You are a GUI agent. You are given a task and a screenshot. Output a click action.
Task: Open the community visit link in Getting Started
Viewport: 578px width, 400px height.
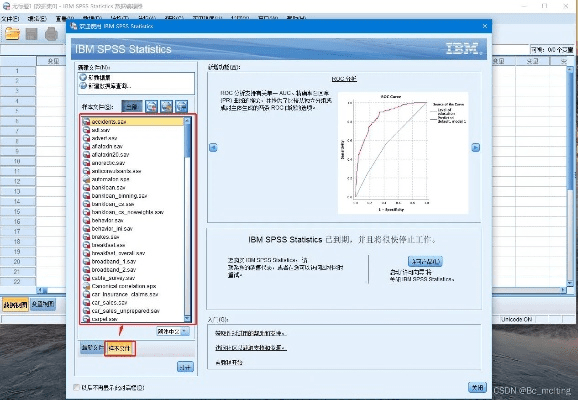click(251, 348)
